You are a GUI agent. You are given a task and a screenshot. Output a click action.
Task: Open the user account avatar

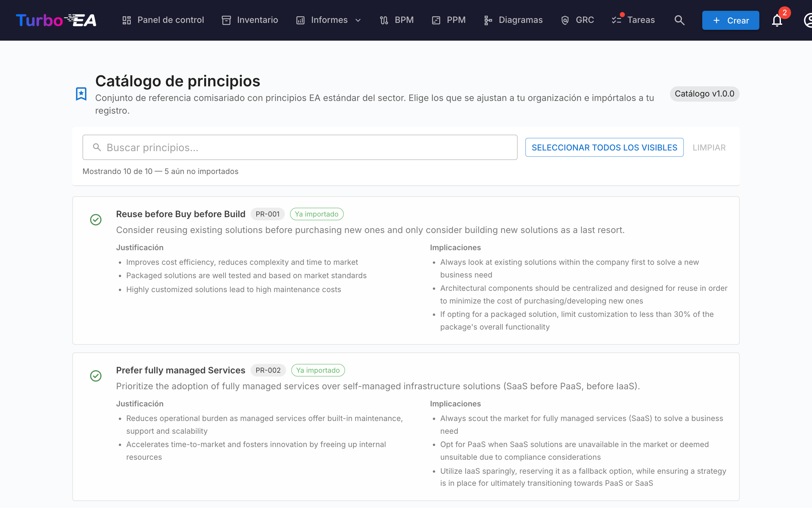pos(808,20)
